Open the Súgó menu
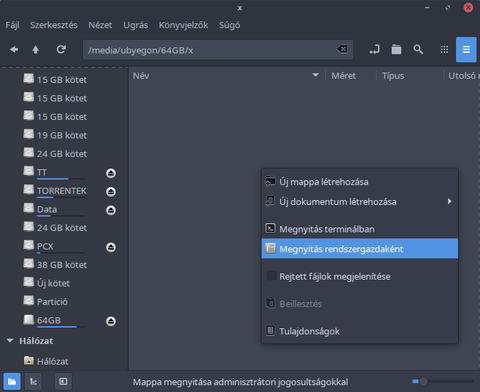Image resolution: width=480 pixels, height=392 pixels. 229,25
